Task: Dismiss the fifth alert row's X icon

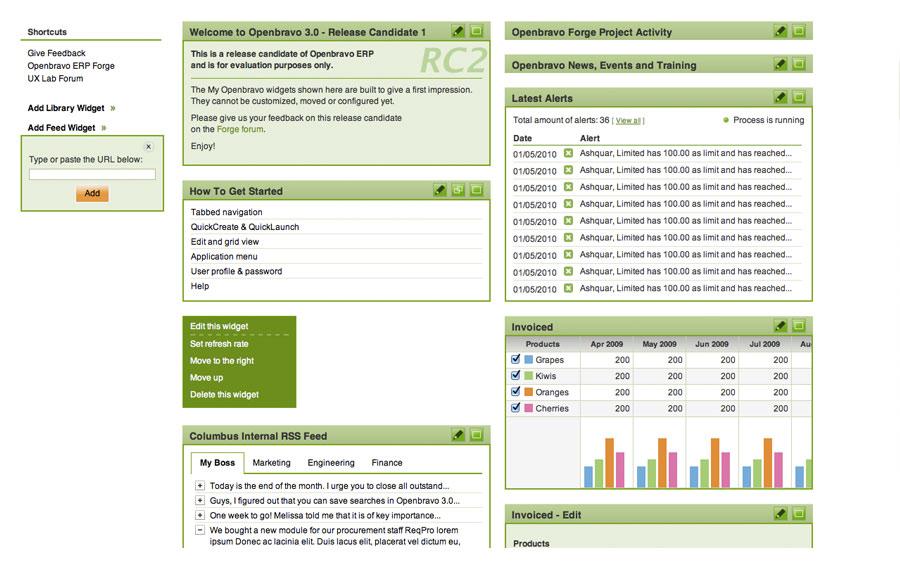Action: coord(568,221)
